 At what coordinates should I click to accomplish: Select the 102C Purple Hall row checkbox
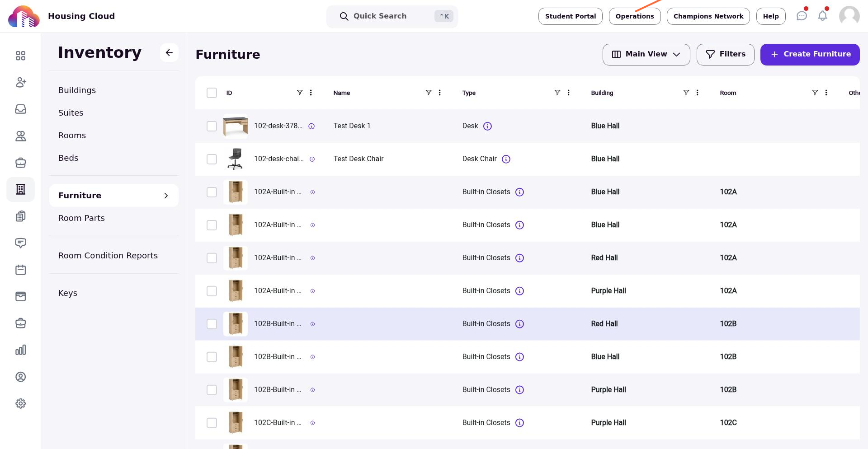click(x=212, y=423)
